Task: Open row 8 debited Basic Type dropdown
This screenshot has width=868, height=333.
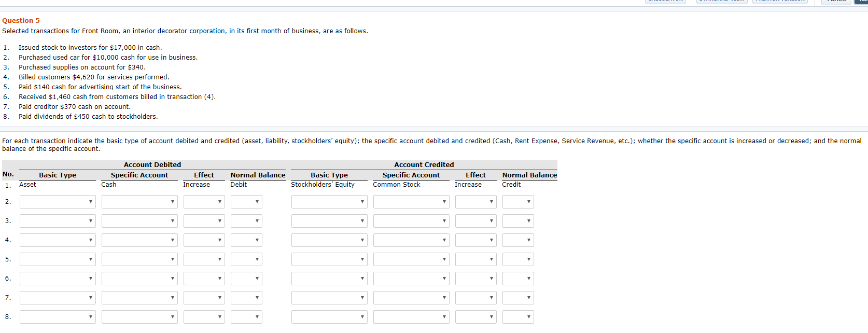Action: coord(58,317)
